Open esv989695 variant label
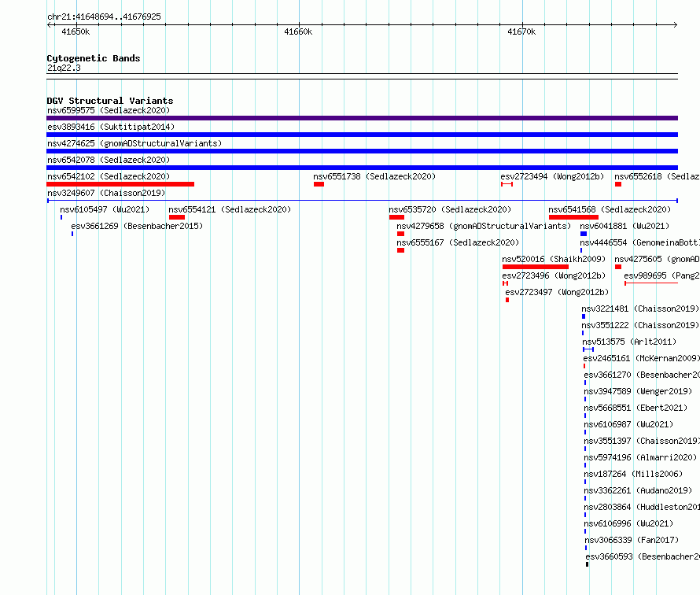Viewport: 700px width, 595px height. [661, 275]
